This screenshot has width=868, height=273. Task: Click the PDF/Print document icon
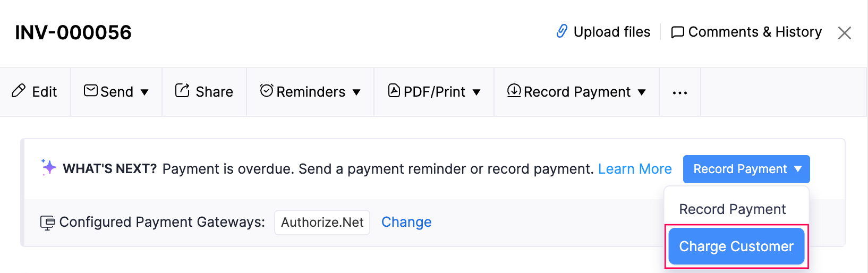tap(394, 91)
